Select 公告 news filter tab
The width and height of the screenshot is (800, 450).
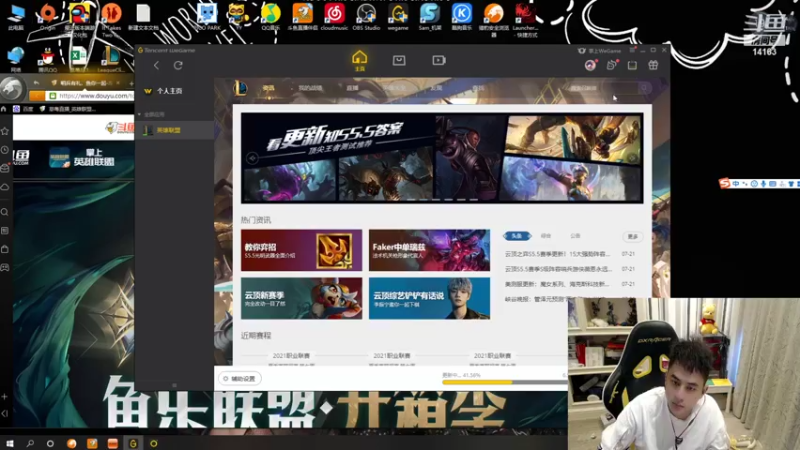[x=576, y=236]
